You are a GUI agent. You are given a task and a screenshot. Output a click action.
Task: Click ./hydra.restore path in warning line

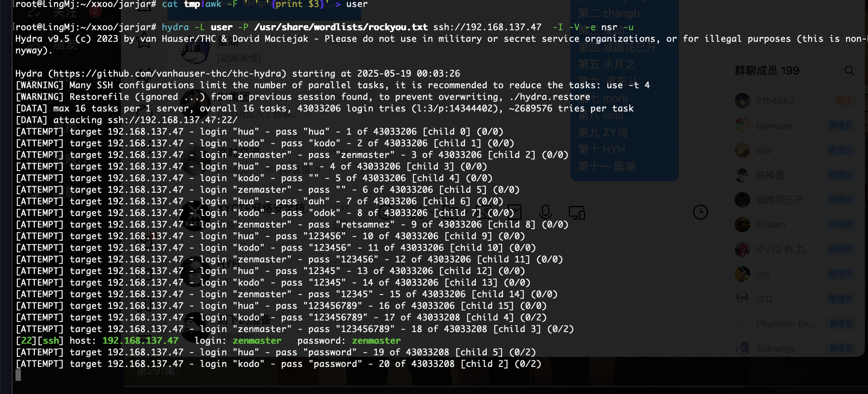point(550,97)
